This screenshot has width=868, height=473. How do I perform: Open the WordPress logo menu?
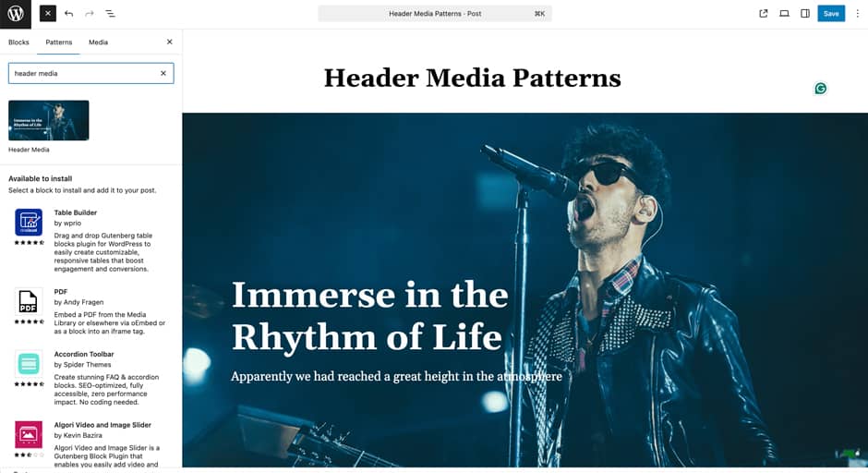click(16, 14)
